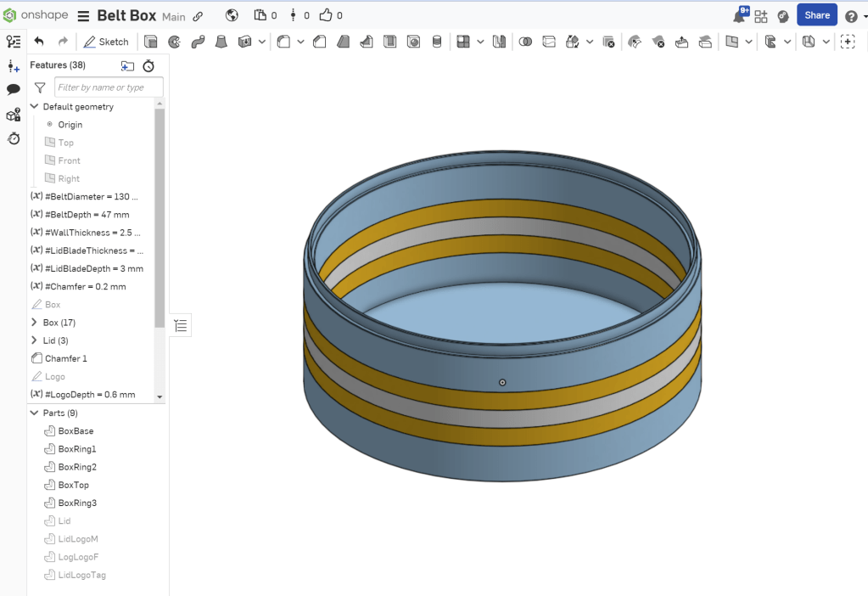Select the Sweep tool
This screenshot has width=868, height=596.
[x=198, y=42]
